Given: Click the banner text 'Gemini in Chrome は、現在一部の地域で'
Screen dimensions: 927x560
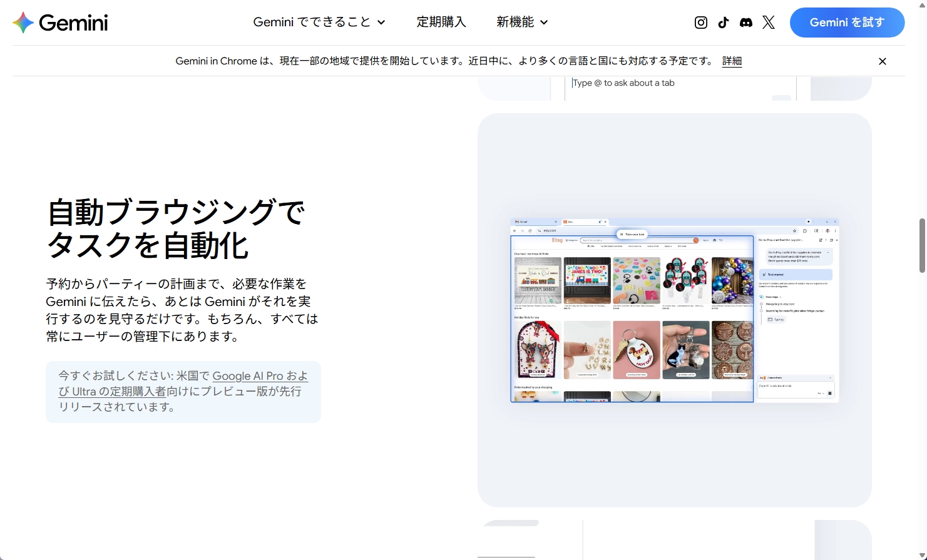Looking at the screenshot, I should tap(267, 61).
